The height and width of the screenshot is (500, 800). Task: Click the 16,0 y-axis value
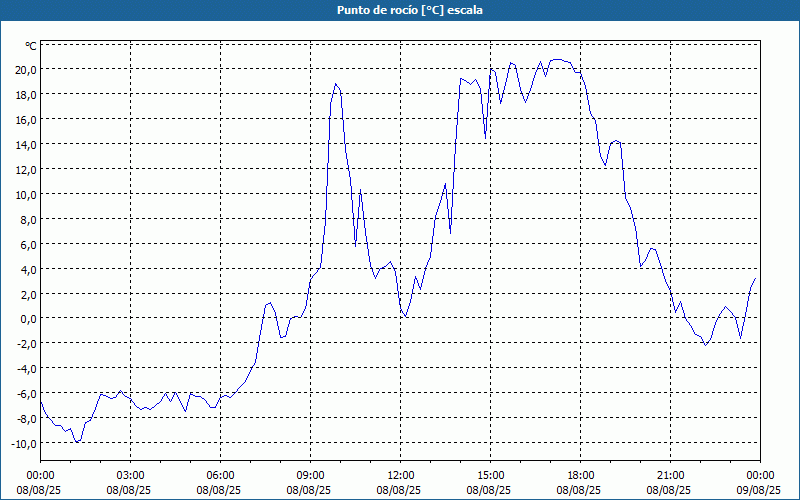pyautogui.click(x=26, y=119)
